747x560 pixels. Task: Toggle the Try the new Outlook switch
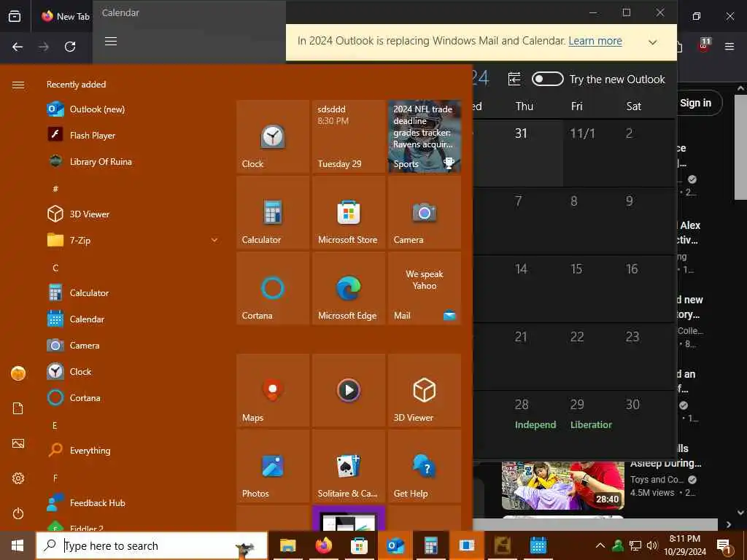(x=547, y=79)
